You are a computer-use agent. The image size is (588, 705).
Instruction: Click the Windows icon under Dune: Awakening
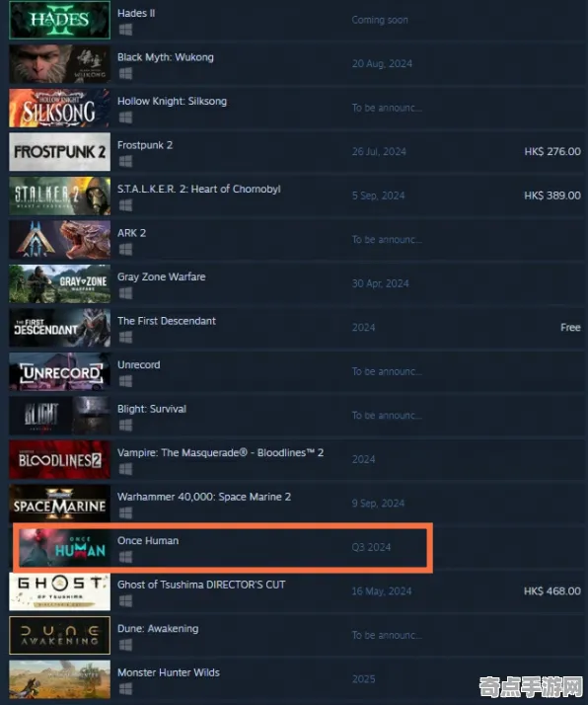[x=125, y=645]
